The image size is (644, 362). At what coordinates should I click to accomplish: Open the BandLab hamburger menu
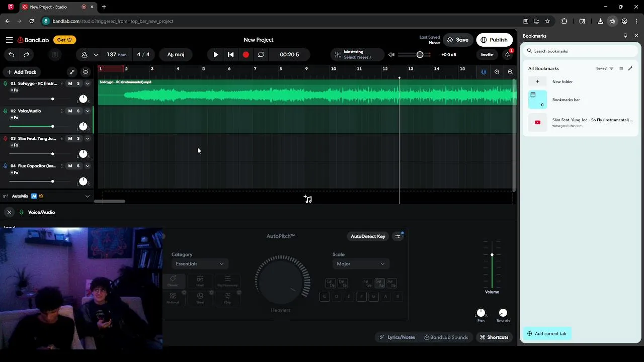(x=9, y=40)
